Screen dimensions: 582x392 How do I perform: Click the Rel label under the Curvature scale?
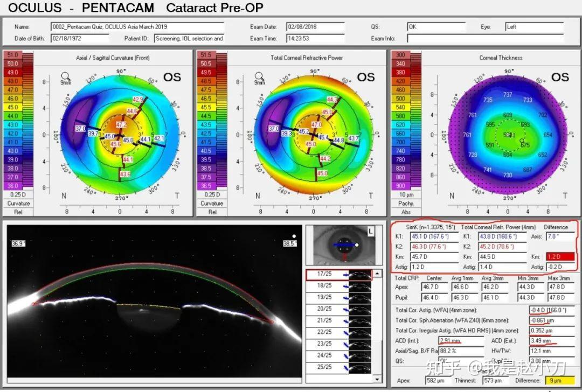tap(18, 212)
